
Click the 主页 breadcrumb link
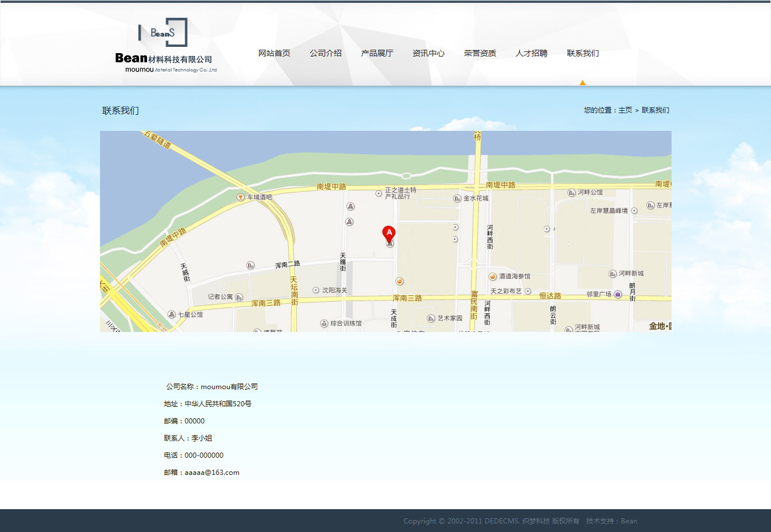coord(625,110)
